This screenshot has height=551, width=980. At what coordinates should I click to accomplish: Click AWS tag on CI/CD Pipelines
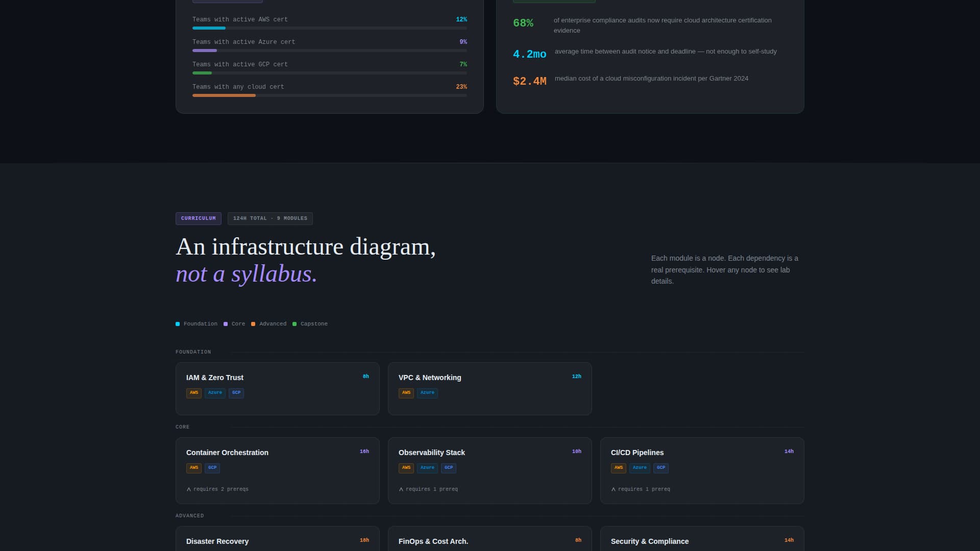click(x=619, y=468)
